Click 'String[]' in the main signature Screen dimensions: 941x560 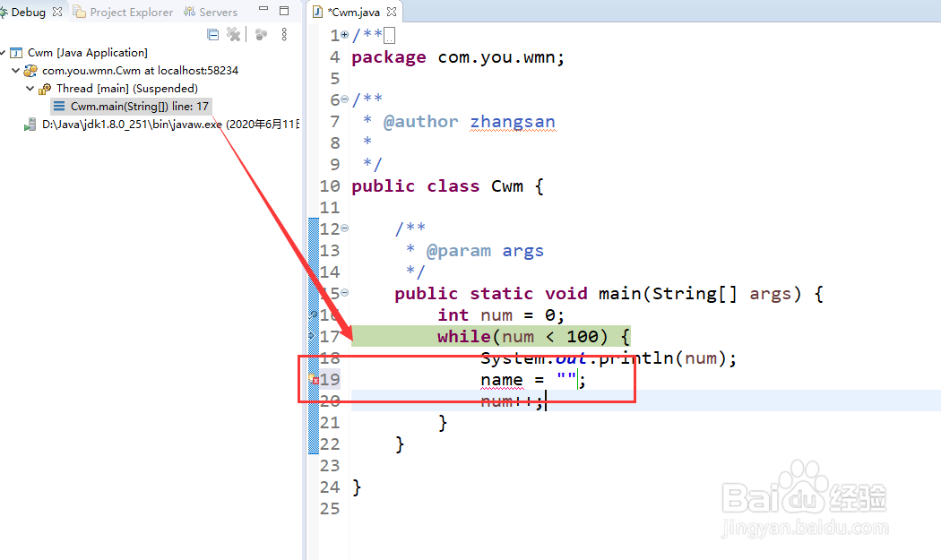(695, 294)
